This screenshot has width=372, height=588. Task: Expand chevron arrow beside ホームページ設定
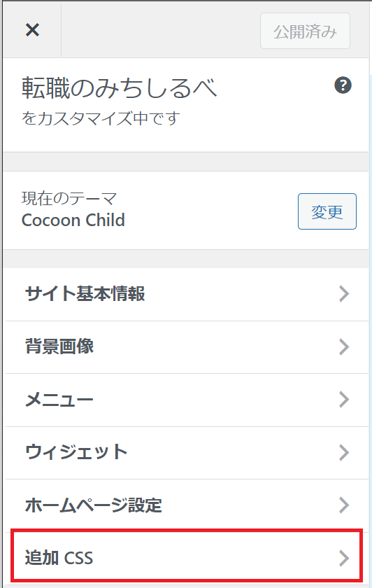coord(344,505)
